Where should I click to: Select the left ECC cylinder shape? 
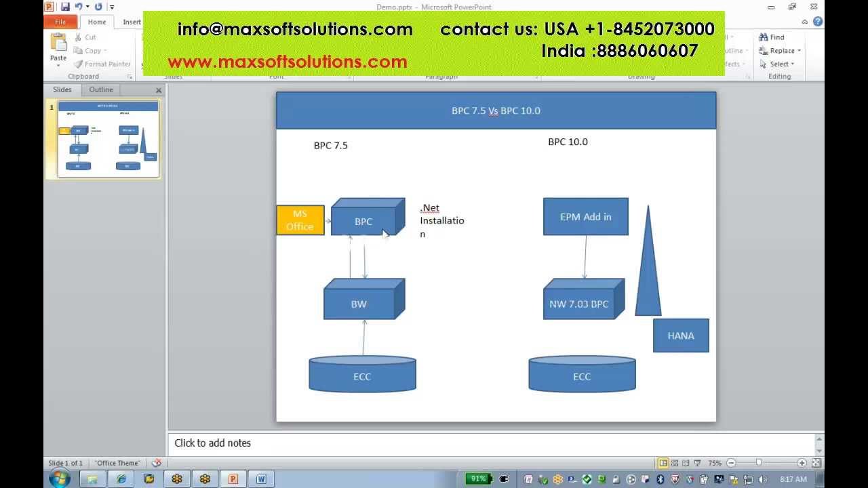coord(362,373)
